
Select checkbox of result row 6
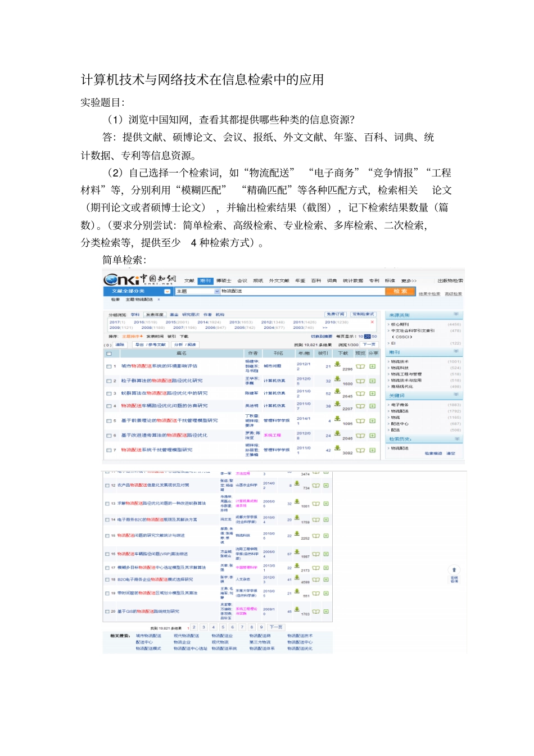pyautogui.click(x=108, y=436)
